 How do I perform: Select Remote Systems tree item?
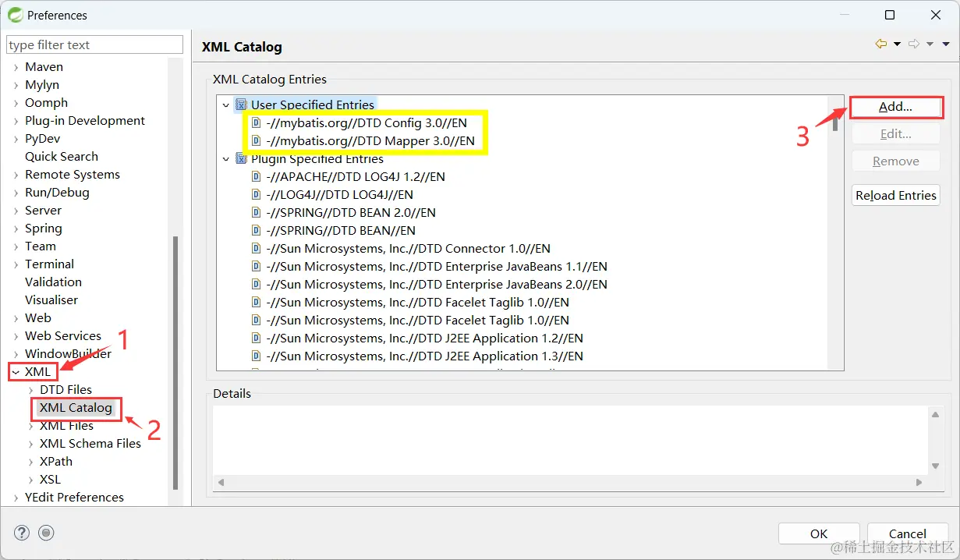coord(73,175)
